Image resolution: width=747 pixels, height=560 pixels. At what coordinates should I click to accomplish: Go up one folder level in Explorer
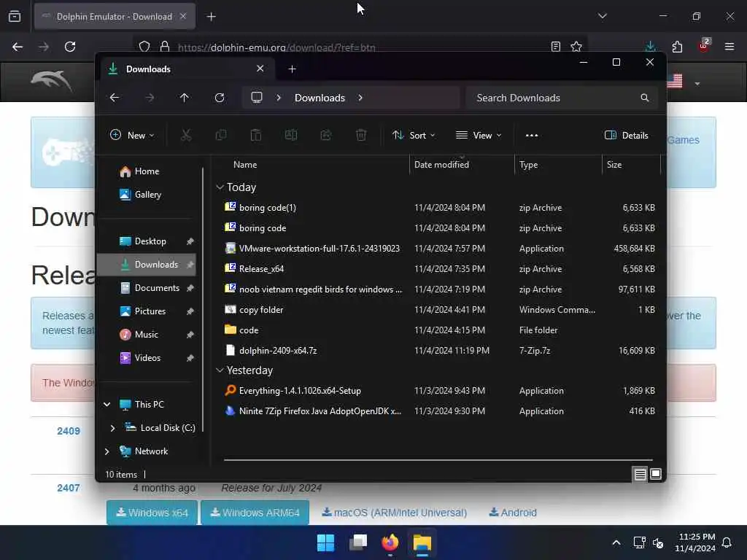185,98
